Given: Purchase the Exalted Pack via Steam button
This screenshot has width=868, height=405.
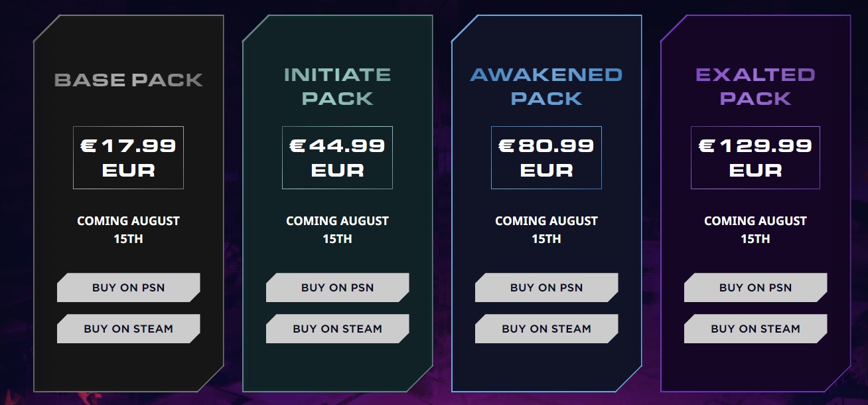Looking at the screenshot, I should (755, 329).
